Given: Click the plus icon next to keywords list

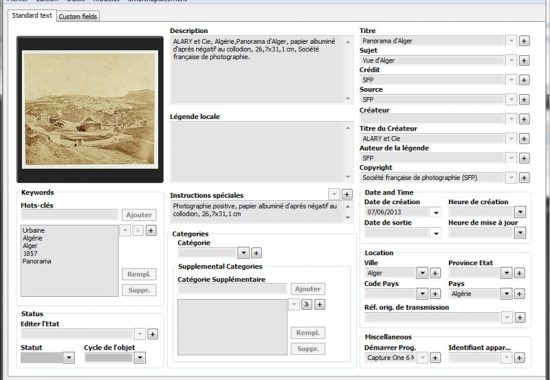Looking at the screenshot, I should [x=151, y=231].
